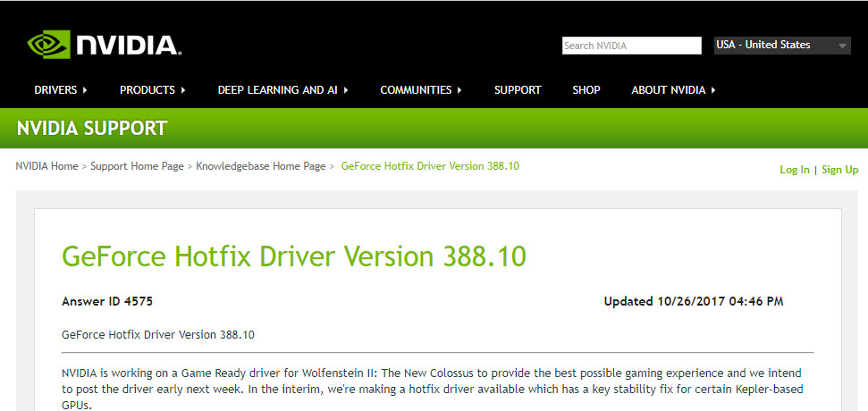This screenshot has width=868, height=411.
Task: Click the green GeForce Hotfix Driver breadcrumb
Action: (x=430, y=166)
